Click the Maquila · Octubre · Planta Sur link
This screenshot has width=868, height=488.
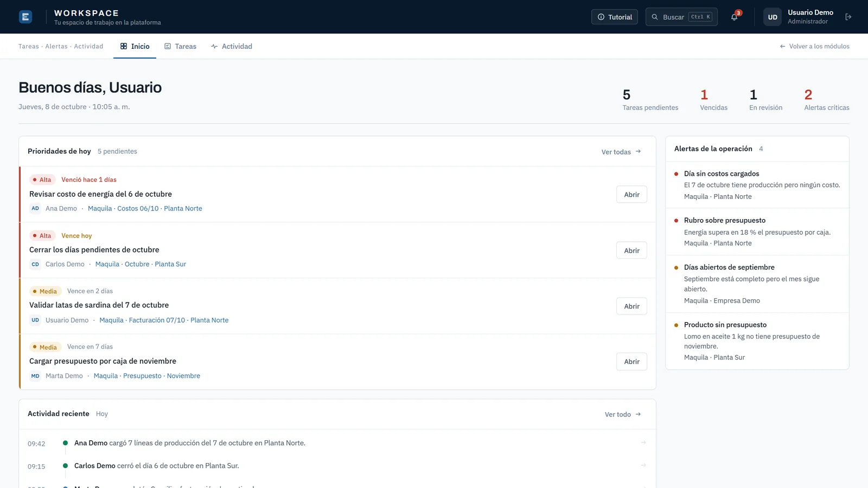pyautogui.click(x=141, y=264)
